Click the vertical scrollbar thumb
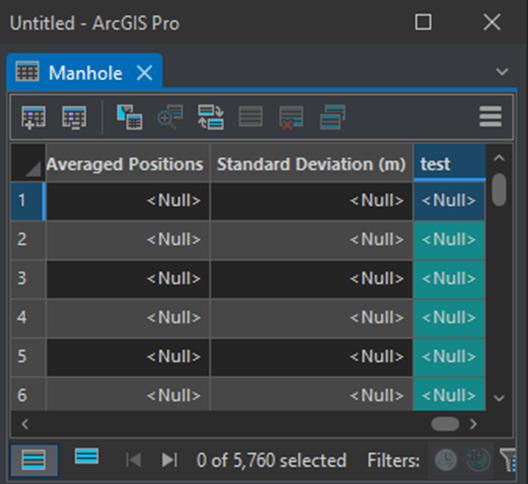 tap(499, 189)
